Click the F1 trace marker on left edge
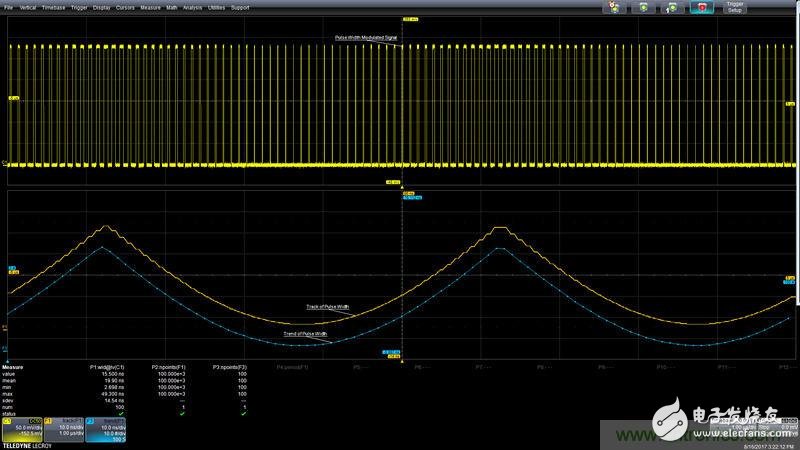The height and width of the screenshot is (450, 800). tap(5, 327)
